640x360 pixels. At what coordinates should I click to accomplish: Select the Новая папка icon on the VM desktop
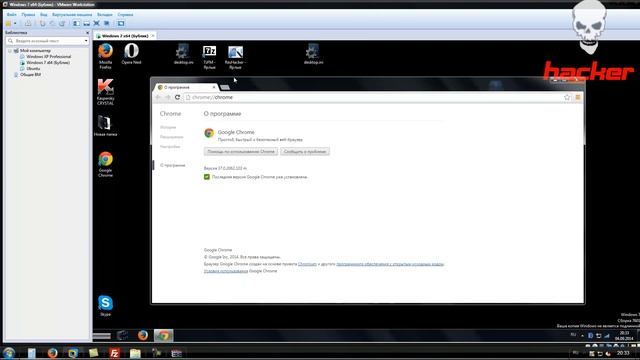click(105, 125)
